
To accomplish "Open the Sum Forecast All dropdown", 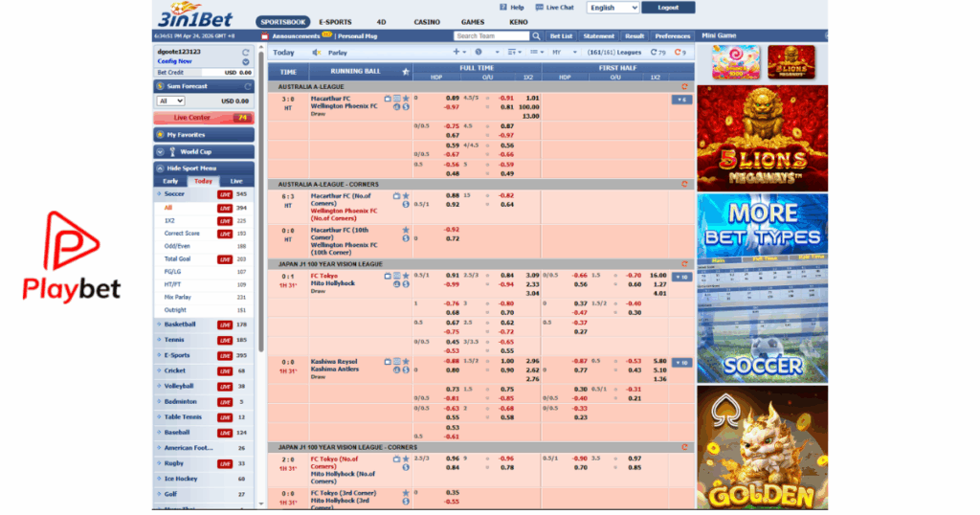I will click(170, 101).
